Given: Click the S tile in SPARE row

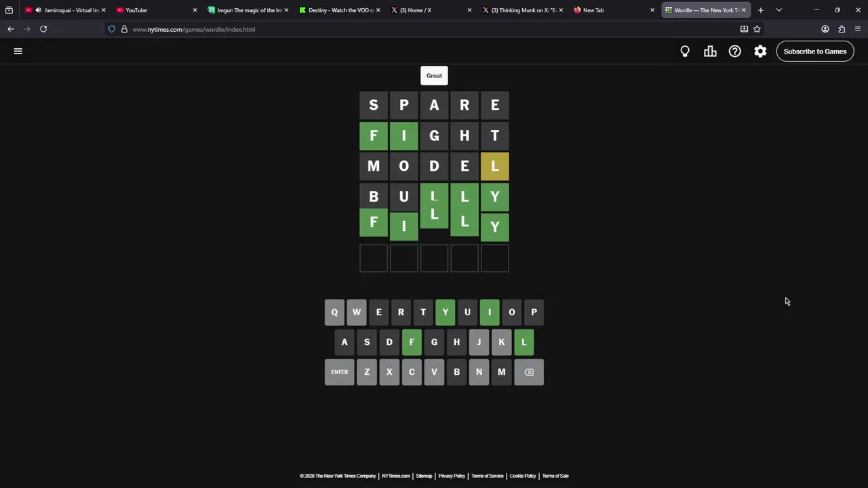Looking at the screenshot, I should tap(374, 106).
